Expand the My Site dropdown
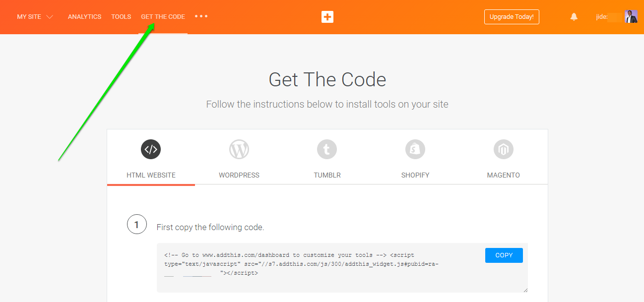This screenshot has width=644, height=302. tap(35, 17)
